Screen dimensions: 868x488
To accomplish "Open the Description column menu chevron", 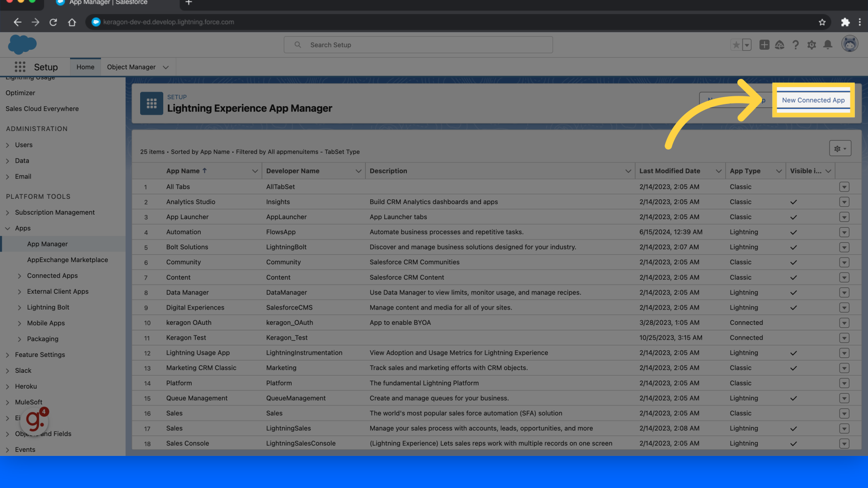I will coord(628,171).
